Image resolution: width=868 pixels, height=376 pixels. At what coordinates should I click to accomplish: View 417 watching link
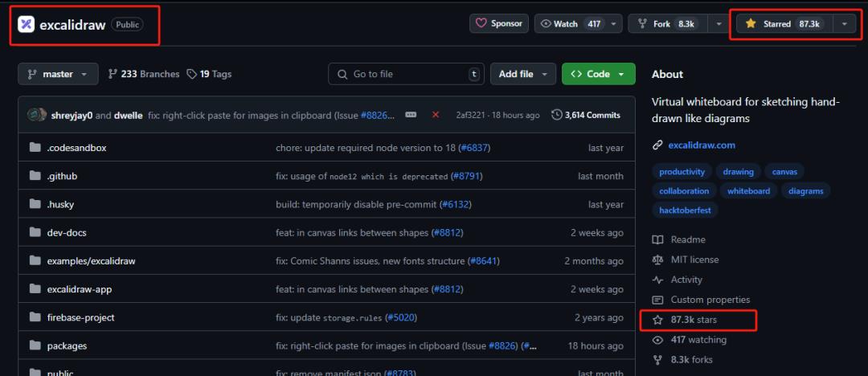pos(690,340)
